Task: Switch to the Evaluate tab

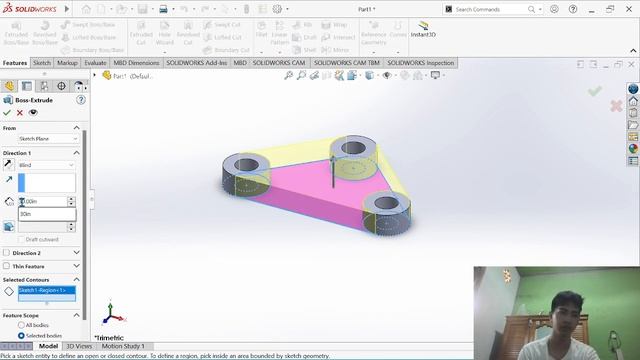Action: 95,63
